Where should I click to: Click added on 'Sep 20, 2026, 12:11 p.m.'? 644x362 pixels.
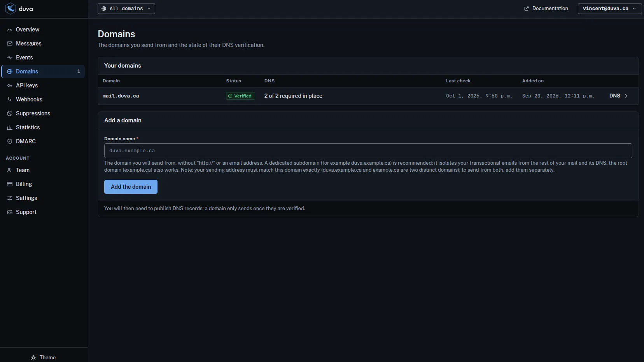coord(558,96)
